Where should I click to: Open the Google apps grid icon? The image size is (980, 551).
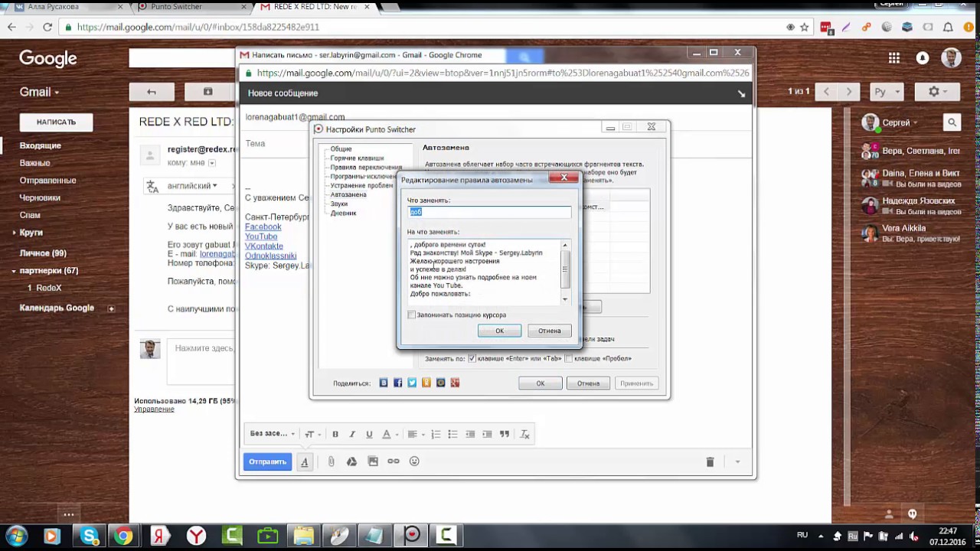tap(893, 58)
